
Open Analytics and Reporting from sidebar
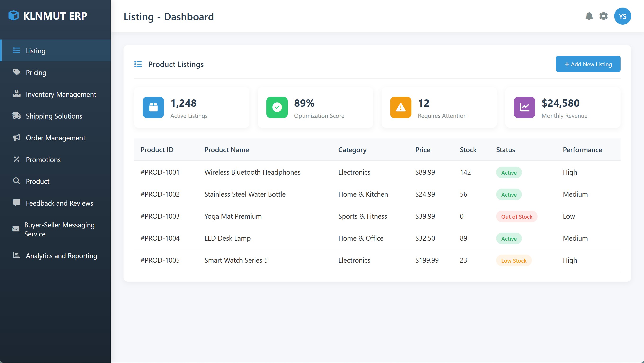click(x=62, y=256)
